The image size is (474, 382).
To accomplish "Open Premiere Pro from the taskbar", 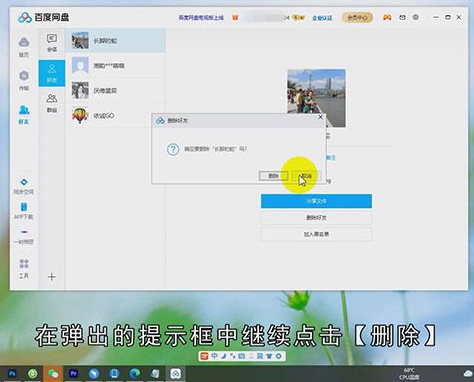I will coord(73,373).
